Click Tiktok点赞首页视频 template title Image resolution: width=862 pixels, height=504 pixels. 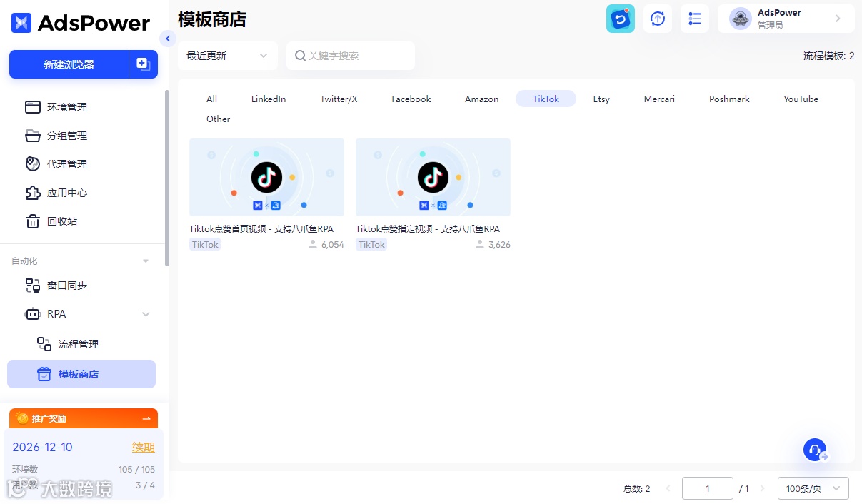(x=261, y=229)
